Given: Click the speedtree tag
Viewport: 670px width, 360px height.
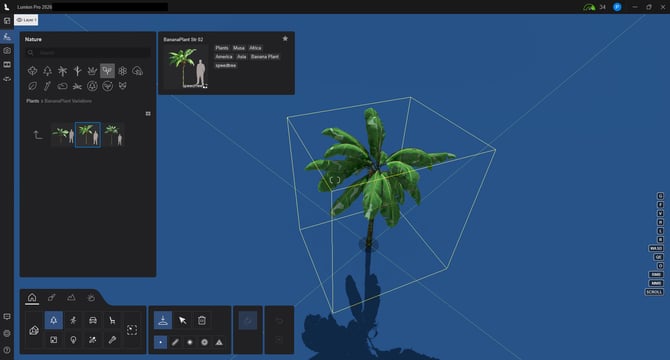Looking at the screenshot, I should 226,65.
